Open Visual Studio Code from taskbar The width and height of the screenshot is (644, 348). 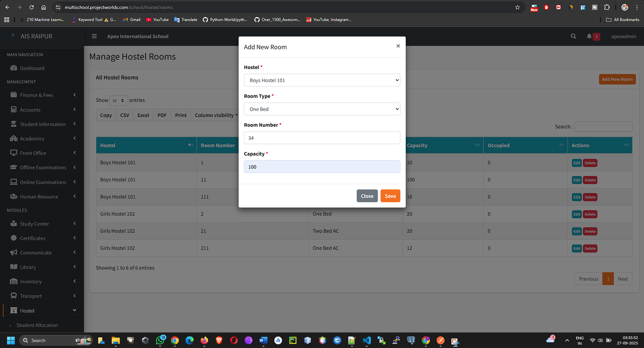tap(366, 340)
